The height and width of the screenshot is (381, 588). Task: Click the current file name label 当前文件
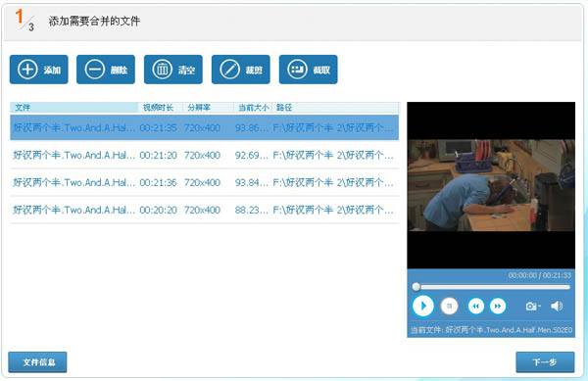[x=491, y=330]
